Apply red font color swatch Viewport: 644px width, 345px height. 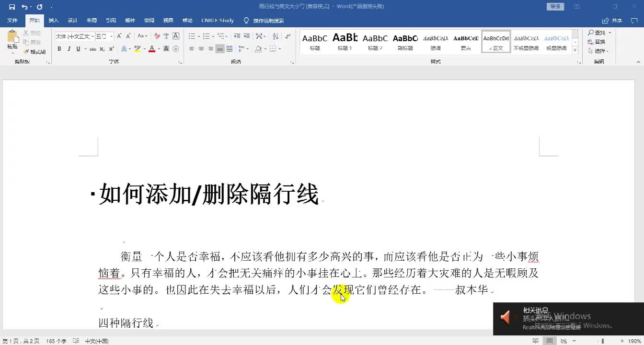pos(151,49)
